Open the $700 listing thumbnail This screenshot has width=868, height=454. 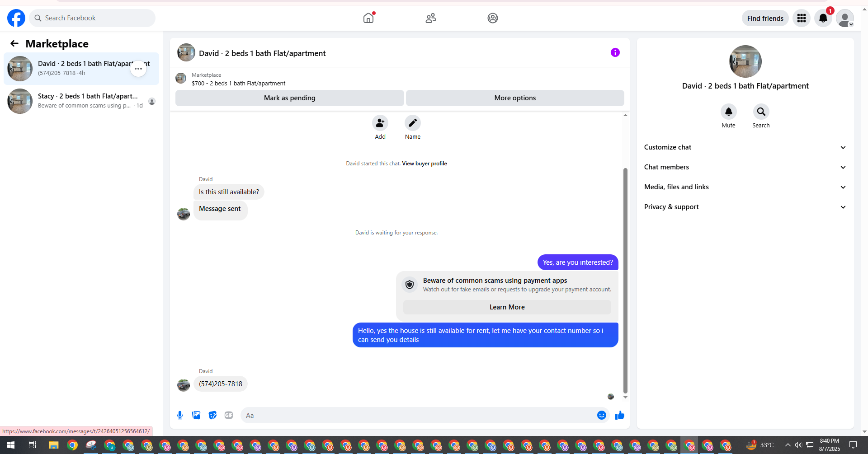tap(181, 79)
